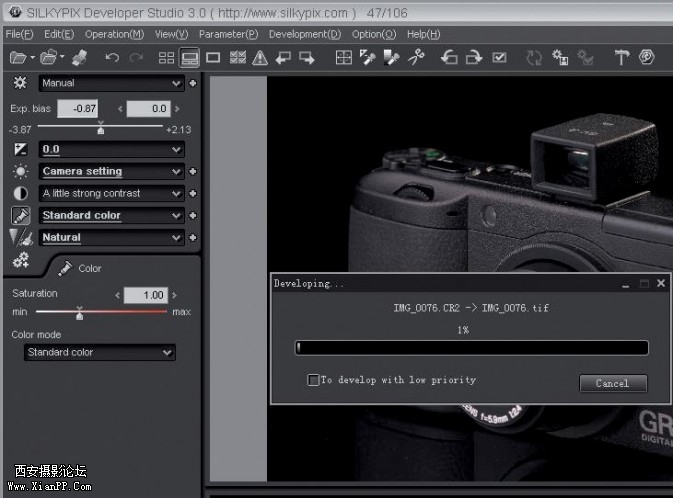Click the saturation 1.00 value field
This screenshot has height=498, width=673.
point(146,295)
